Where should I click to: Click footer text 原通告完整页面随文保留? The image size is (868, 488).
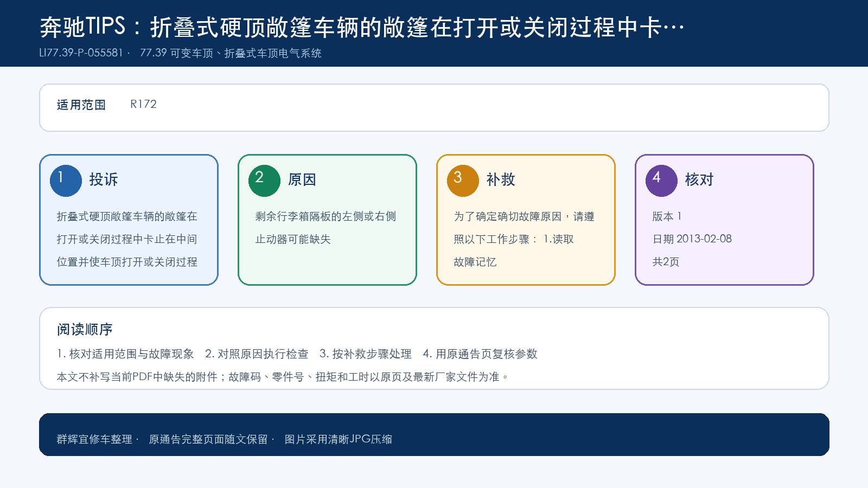208,439
